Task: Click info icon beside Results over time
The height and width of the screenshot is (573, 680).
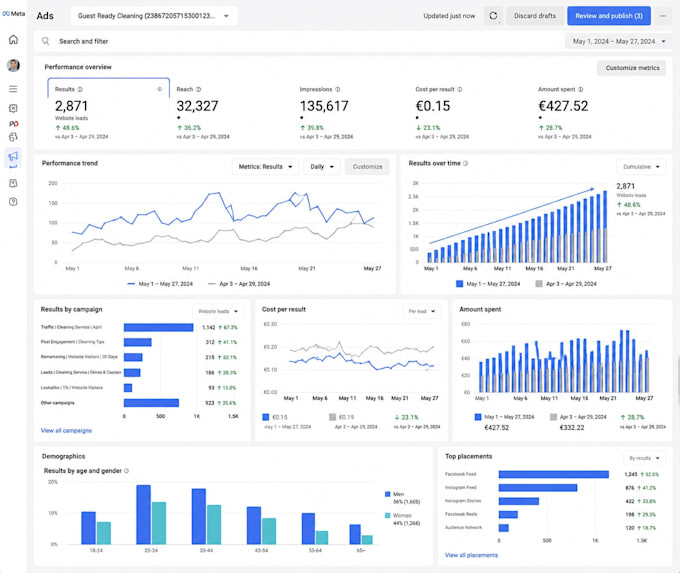Action: (465, 163)
